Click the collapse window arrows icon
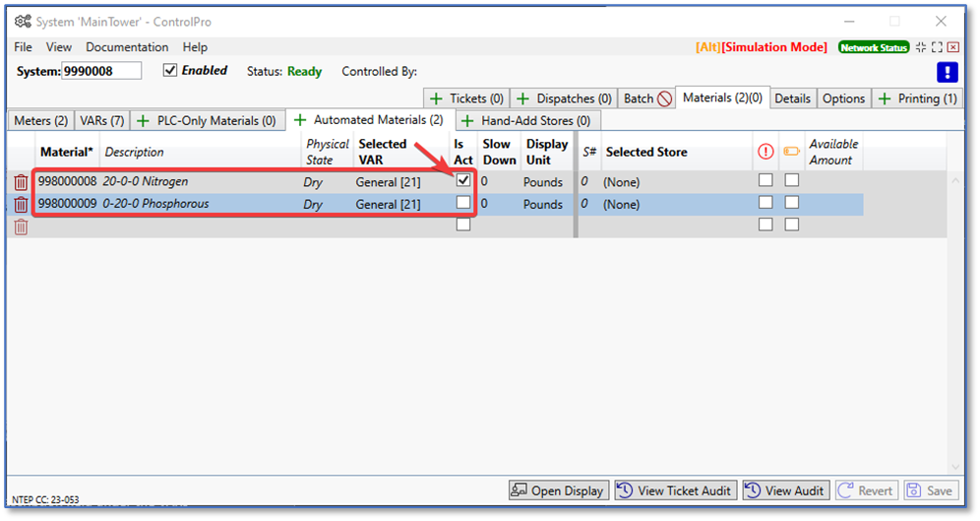This screenshot has height=521, width=980. pos(920,47)
